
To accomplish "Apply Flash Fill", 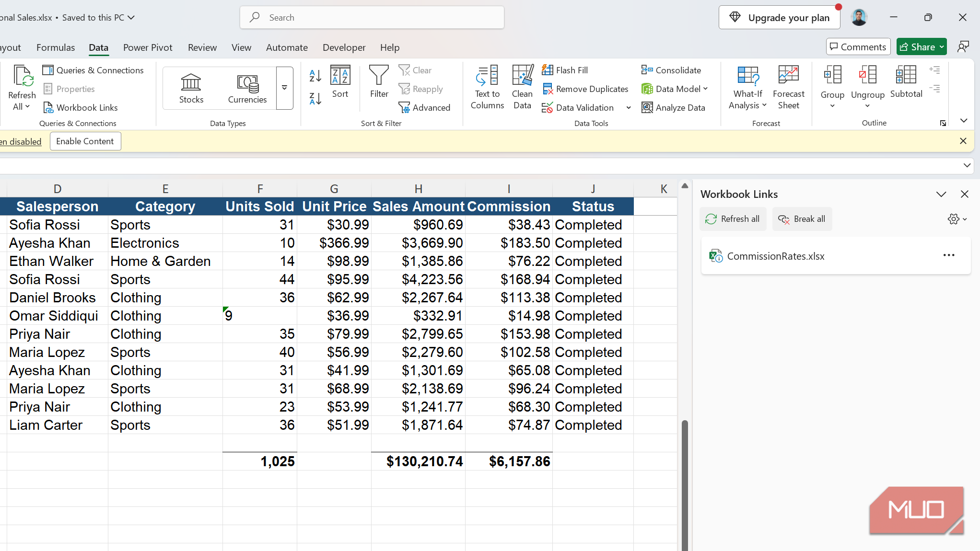I will (565, 70).
